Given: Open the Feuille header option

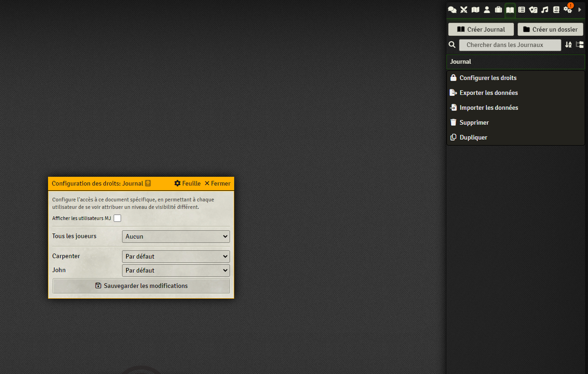Looking at the screenshot, I should pyautogui.click(x=187, y=183).
